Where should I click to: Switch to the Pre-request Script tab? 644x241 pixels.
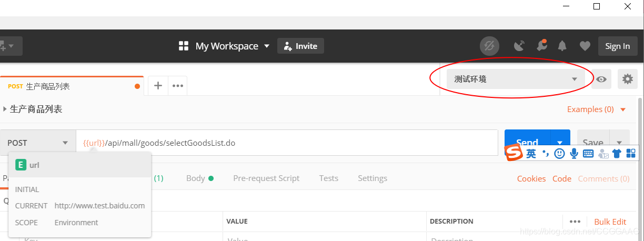(266, 178)
